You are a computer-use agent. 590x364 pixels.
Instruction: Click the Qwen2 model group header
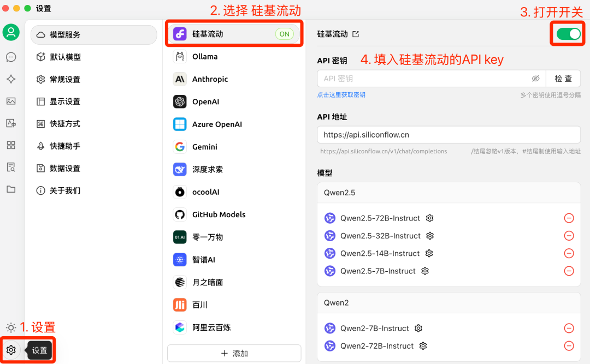pos(449,303)
